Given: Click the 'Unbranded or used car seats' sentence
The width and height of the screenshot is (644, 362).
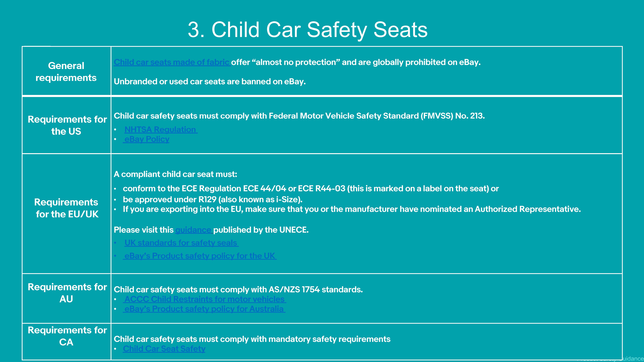Looking at the screenshot, I should pyautogui.click(x=209, y=82).
